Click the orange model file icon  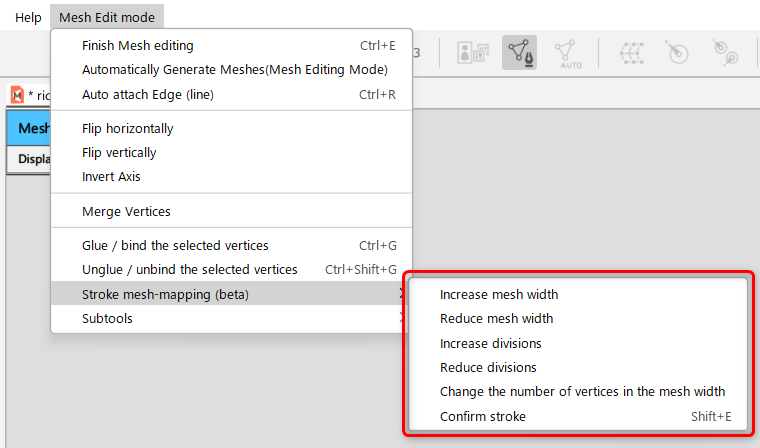point(17,94)
